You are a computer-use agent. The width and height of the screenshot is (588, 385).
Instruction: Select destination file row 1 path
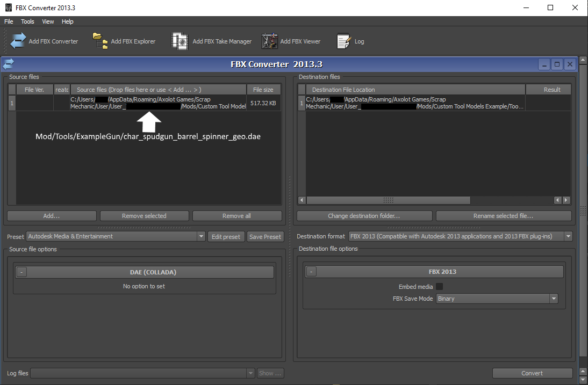click(415, 103)
